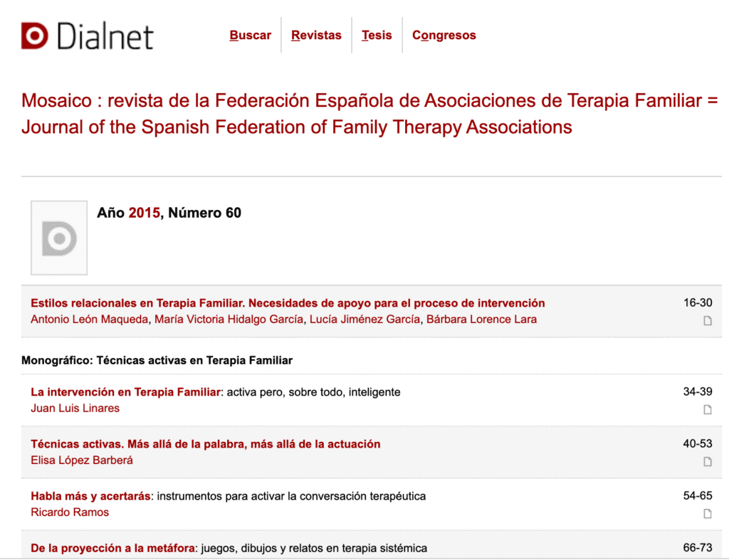Click document icon for pages 40-53 article
729x560 pixels.
tap(708, 462)
